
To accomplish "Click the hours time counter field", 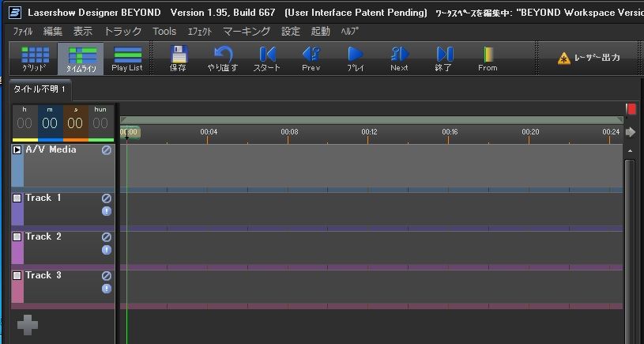I will pos(24,122).
